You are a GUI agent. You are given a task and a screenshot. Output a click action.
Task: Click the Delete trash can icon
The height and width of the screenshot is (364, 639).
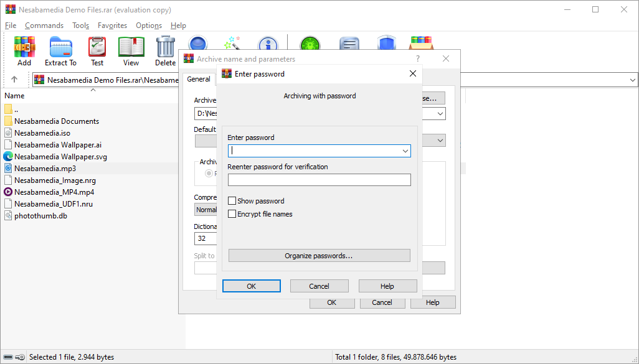click(x=165, y=47)
